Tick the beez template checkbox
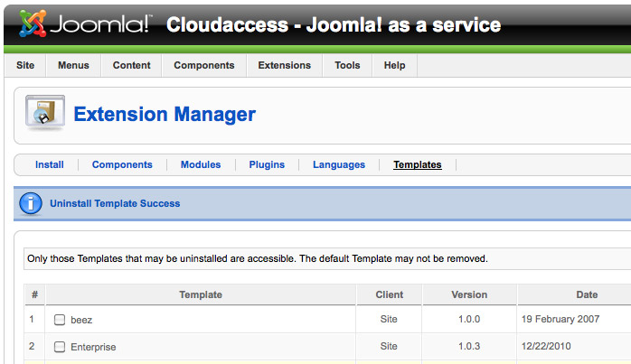Image resolution: width=631 pixels, height=364 pixels. click(x=60, y=320)
